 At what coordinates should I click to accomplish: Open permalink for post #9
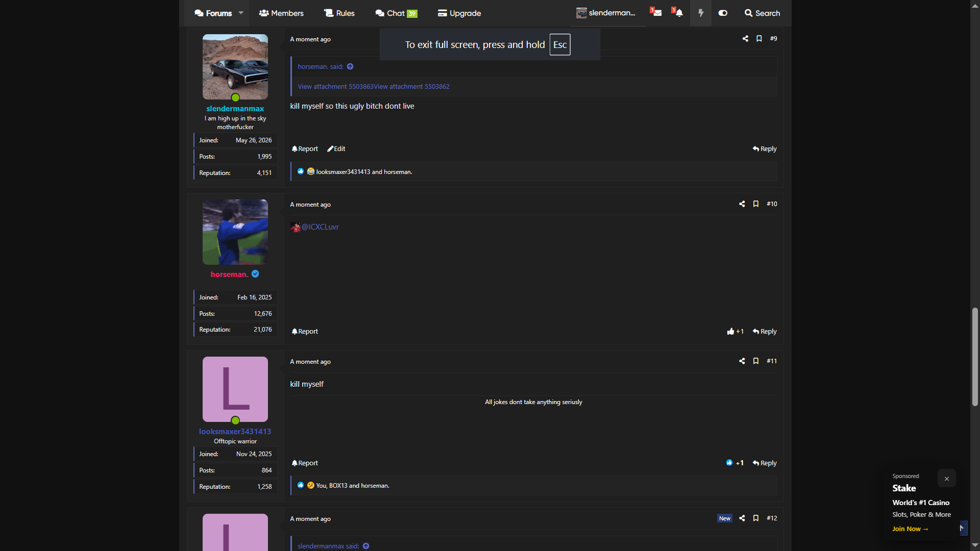point(774,39)
